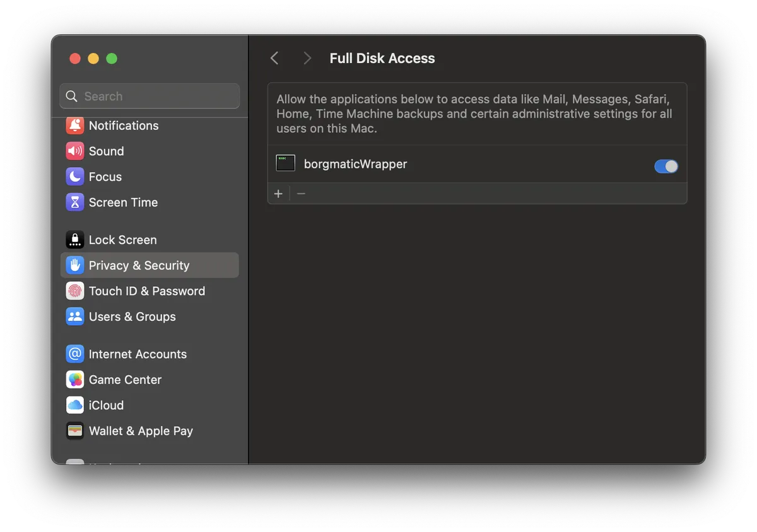
Task: Disable Full Disk Access for borgmaticWrapper
Action: (666, 166)
